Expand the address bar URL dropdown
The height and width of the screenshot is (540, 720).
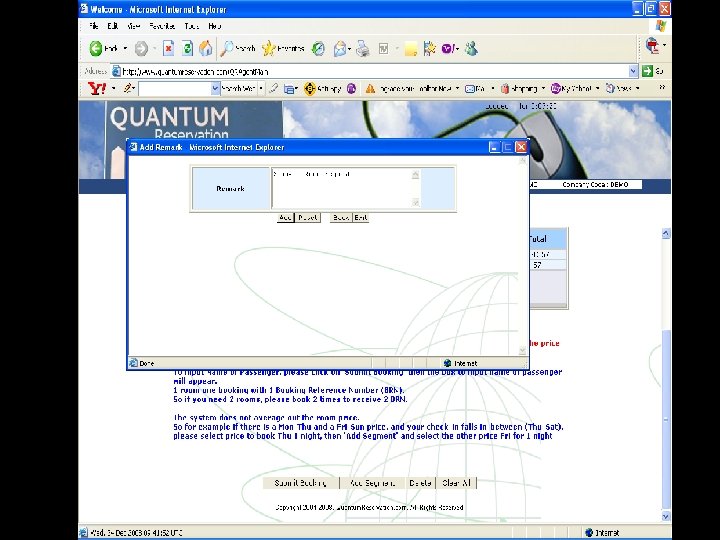pyautogui.click(x=633, y=71)
